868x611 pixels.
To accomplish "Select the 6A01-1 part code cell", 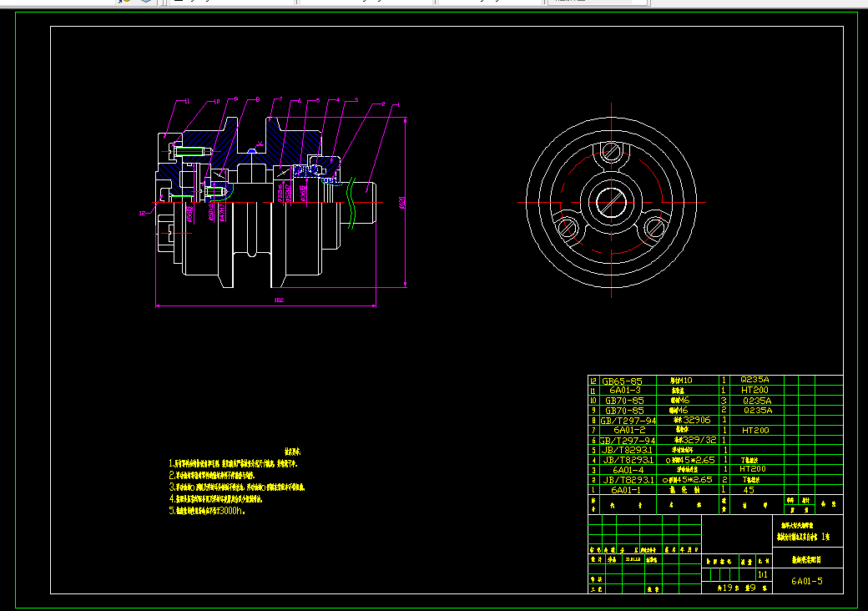I will [x=625, y=490].
